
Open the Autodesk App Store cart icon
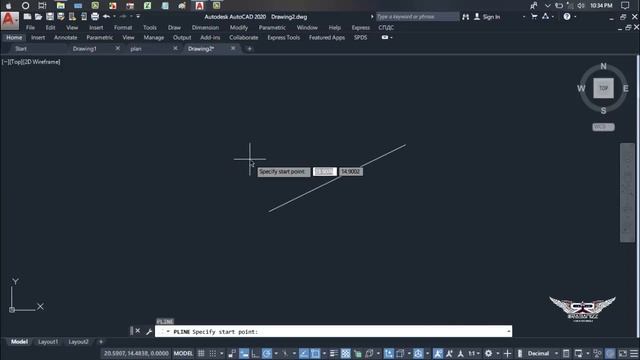tap(534, 17)
